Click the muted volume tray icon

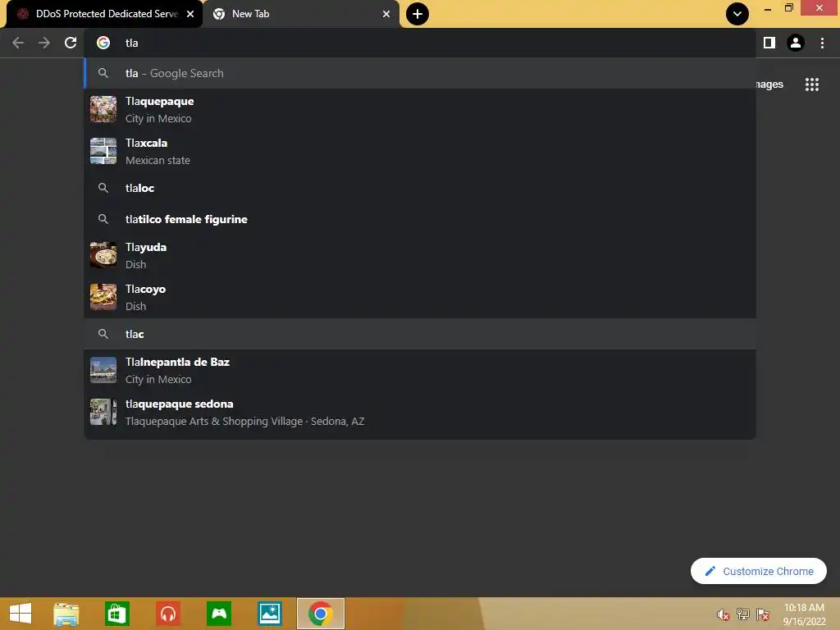724,614
